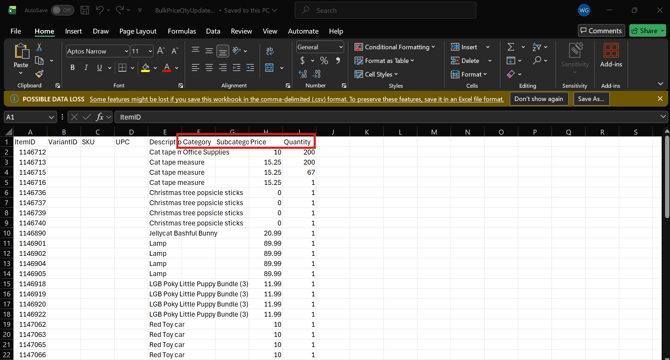
Task: Click the Comma Style icon
Action: click(x=338, y=61)
